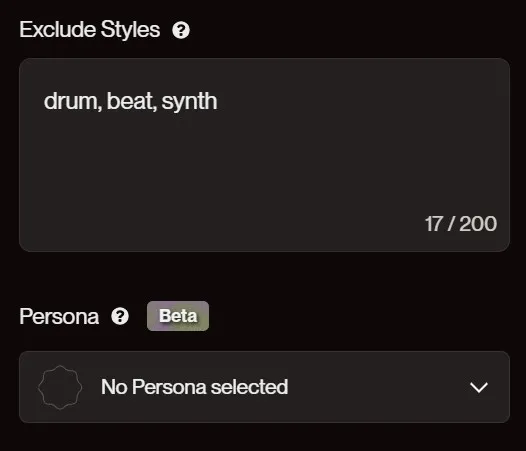Click right after "synth" to append text
This screenshot has height=451, width=526.
click(x=219, y=101)
